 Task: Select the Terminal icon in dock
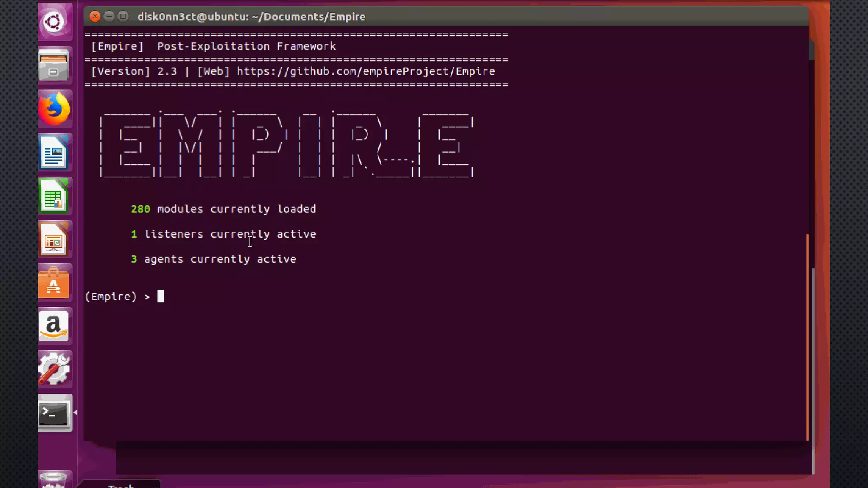(54, 413)
